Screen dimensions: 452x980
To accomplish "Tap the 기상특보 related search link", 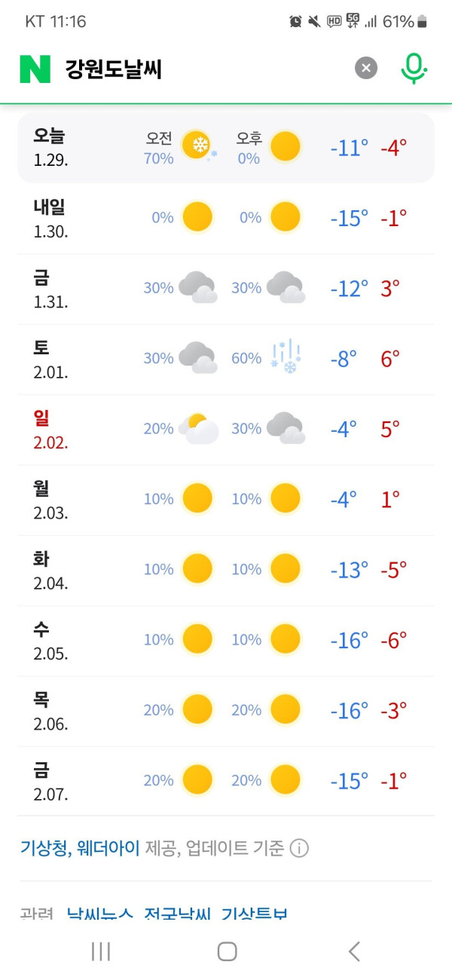I will point(255,914).
